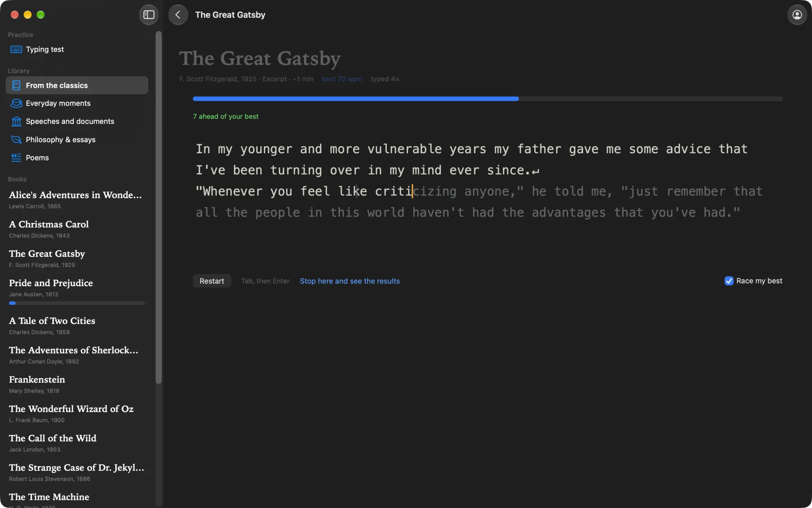Click the 7 ahead of your best status
The width and height of the screenshot is (812, 508).
click(x=225, y=116)
